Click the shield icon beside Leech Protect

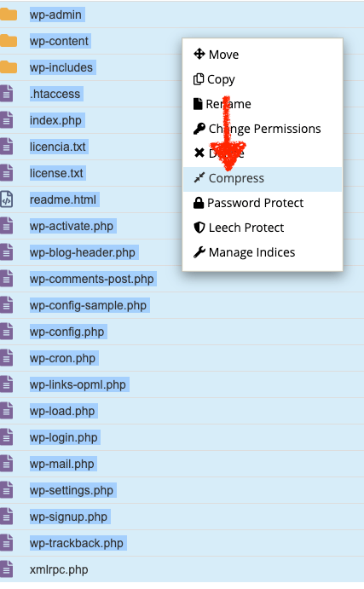199,228
